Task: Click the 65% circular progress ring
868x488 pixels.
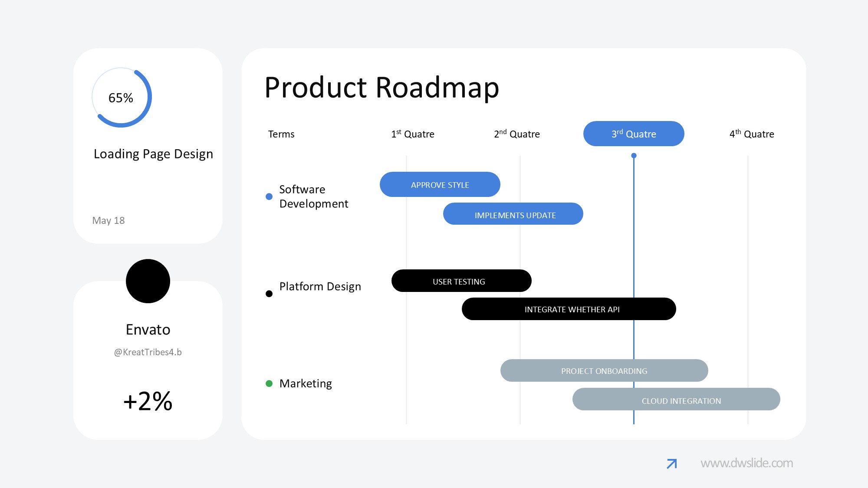Action: pyautogui.click(x=122, y=98)
